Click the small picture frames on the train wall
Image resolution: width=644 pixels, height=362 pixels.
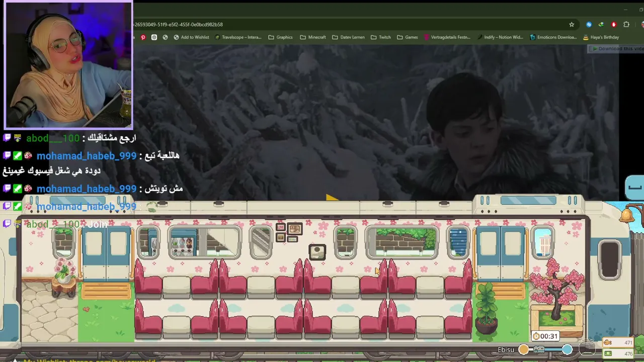[288, 233]
